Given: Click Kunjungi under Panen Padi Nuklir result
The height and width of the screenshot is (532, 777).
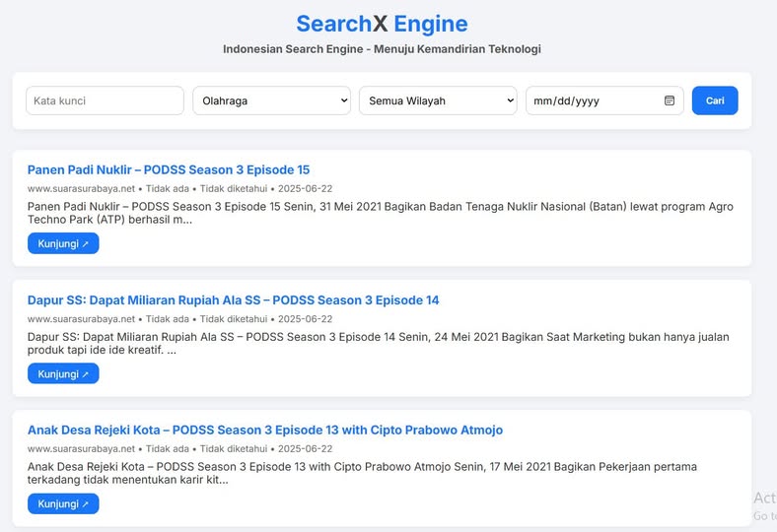Looking at the screenshot, I should 63,243.
